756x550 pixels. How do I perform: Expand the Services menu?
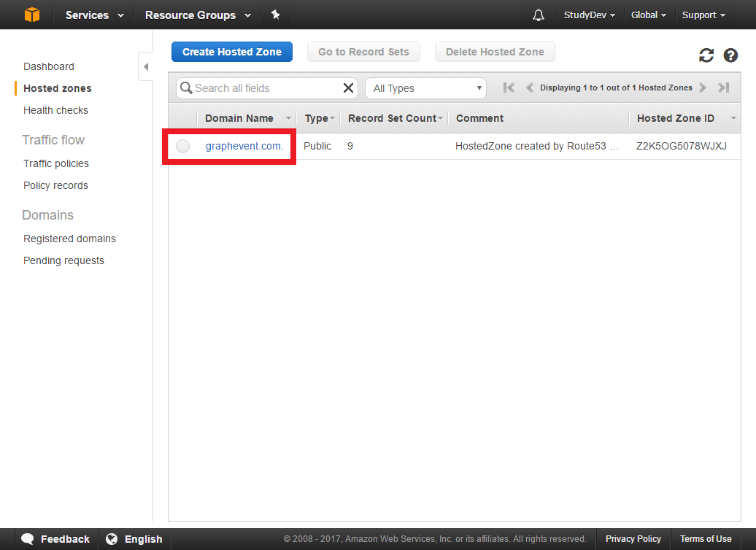pos(94,15)
